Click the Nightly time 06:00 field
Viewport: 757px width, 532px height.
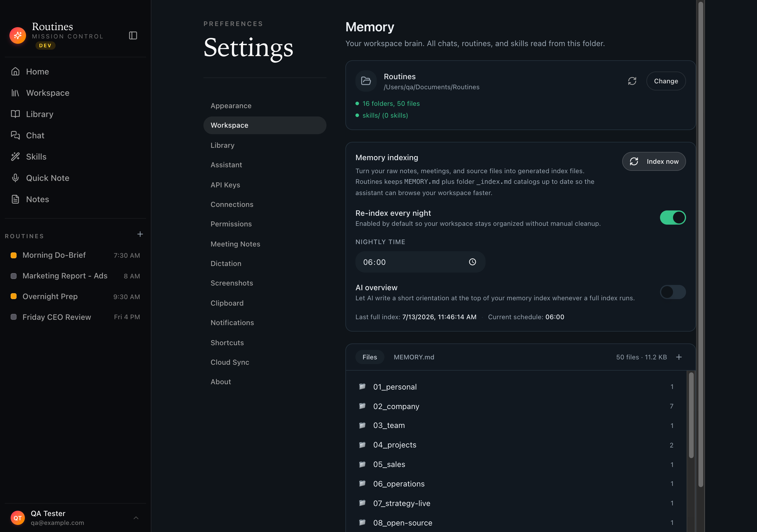tap(420, 262)
